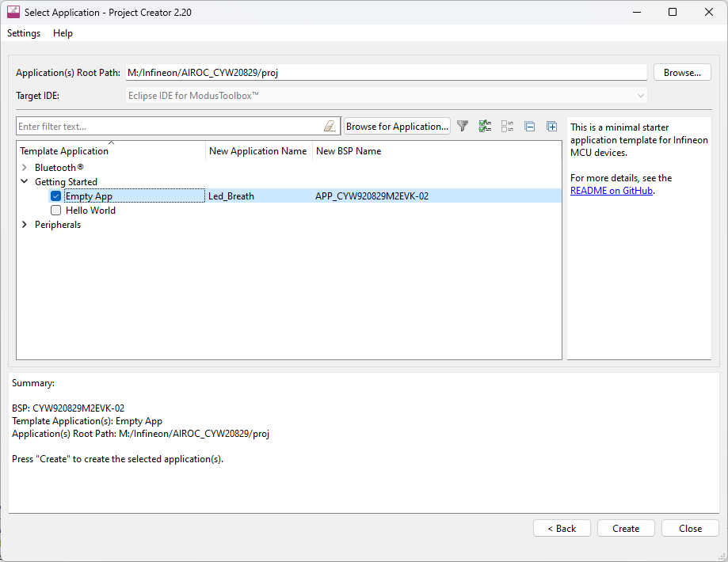
Task: Maximize the Project Creator window
Action: 673,12
